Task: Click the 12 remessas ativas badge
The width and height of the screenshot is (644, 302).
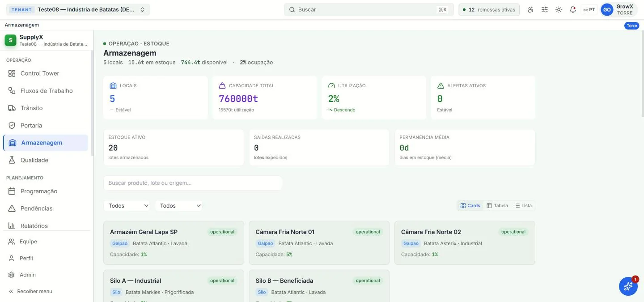Action: point(489,9)
